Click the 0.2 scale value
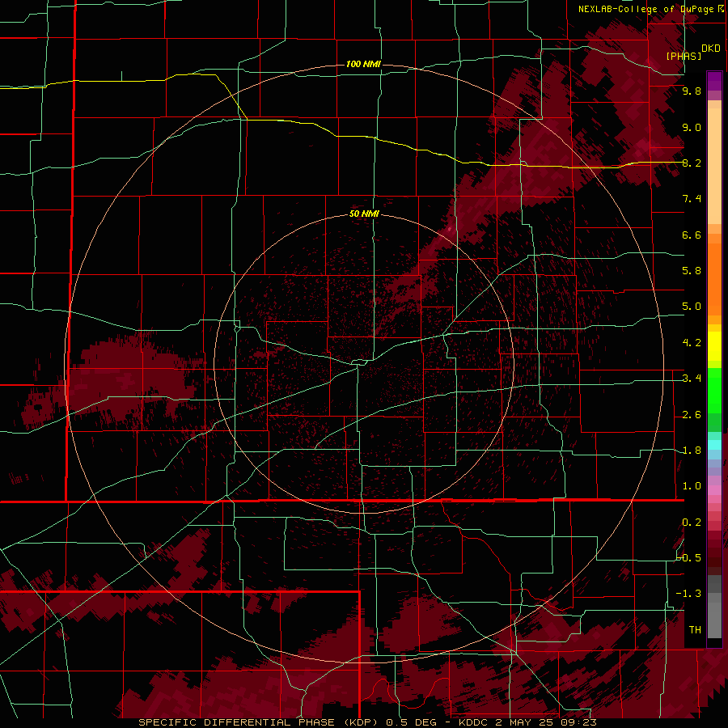Viewport: 728px width, 728px height. 692,523
